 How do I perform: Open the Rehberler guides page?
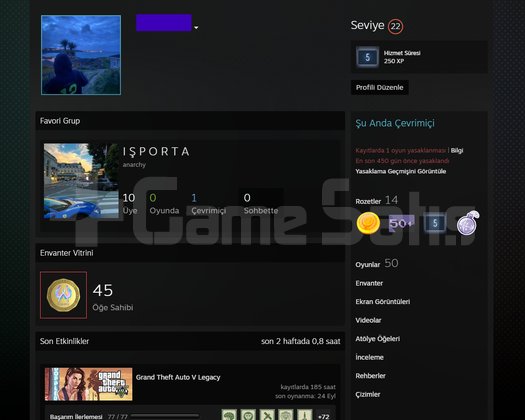tap(371, 376)
